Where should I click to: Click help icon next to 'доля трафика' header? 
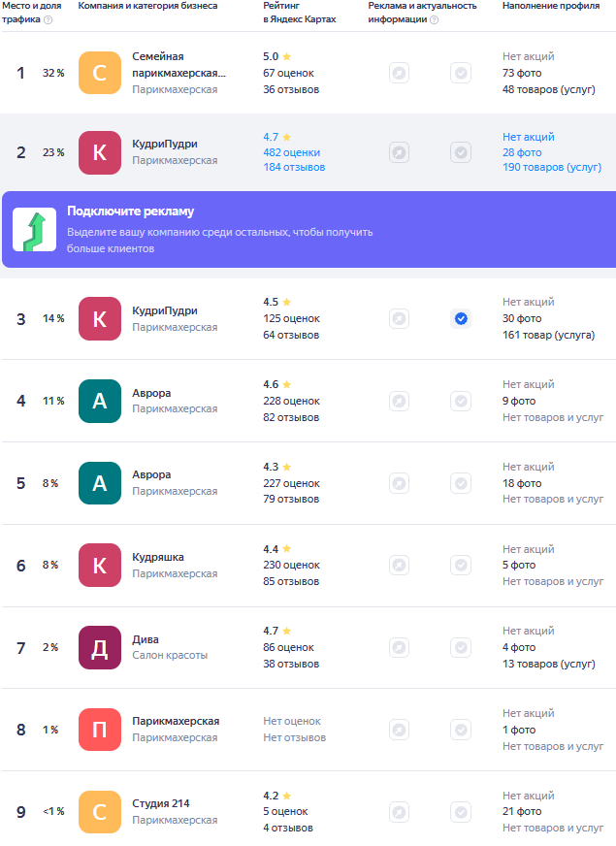tap(49, 19)
